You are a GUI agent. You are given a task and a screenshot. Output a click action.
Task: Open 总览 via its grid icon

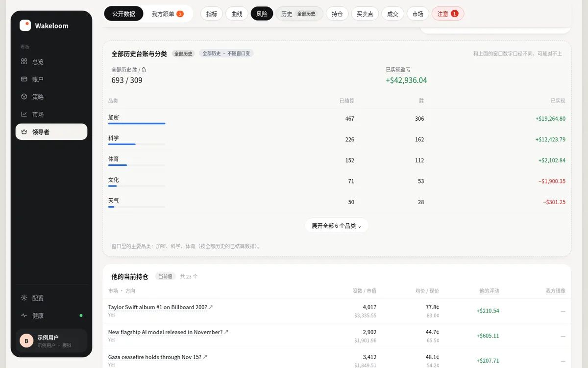[x=24, y=62]
